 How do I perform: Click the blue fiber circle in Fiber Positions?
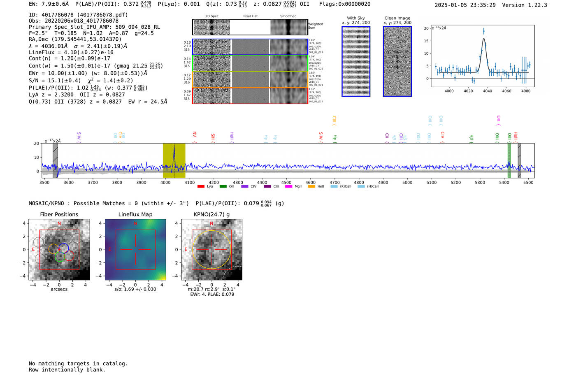[63, 248]
